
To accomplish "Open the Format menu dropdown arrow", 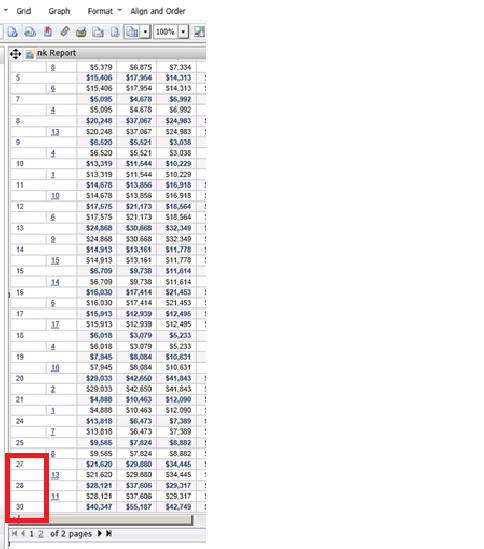I will tap(119, 11).
